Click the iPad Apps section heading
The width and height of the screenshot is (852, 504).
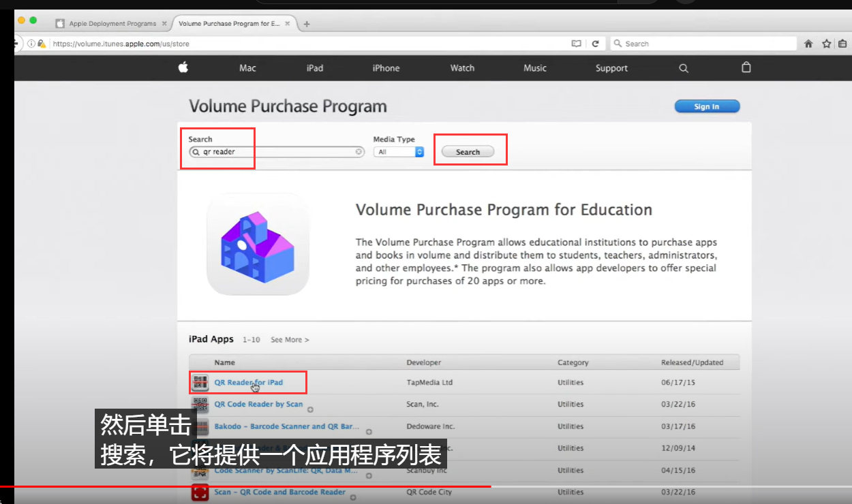(211, 339)
